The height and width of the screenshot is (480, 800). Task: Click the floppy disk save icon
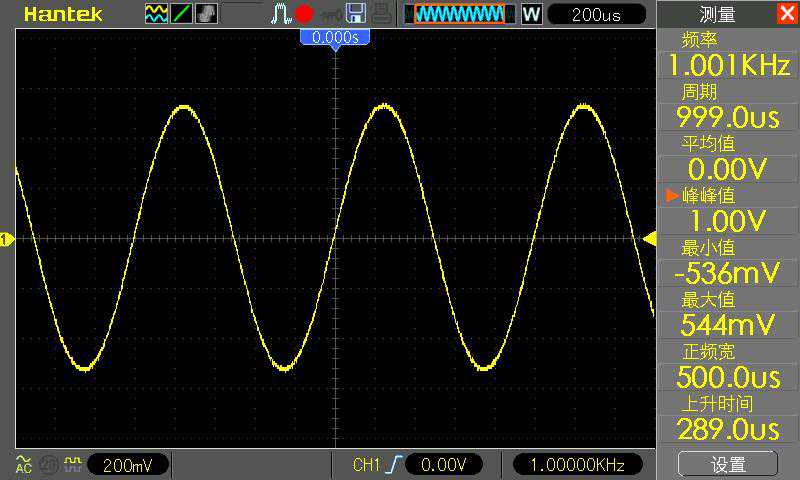[356, 14]
